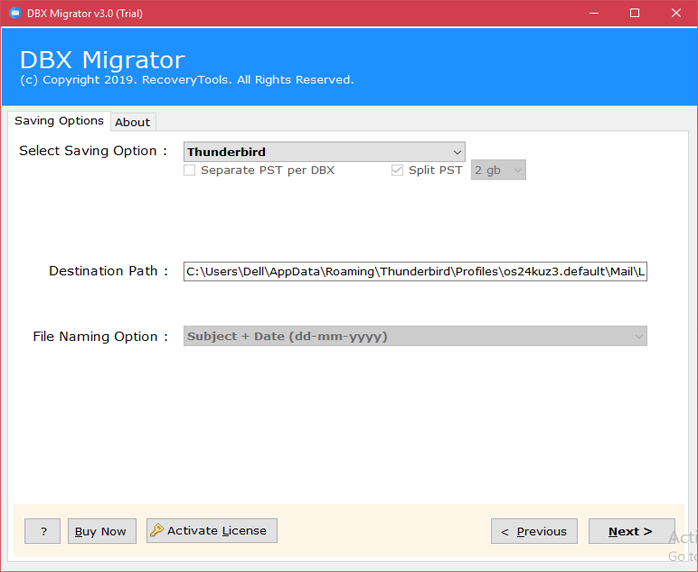Open the About tab
The image size is (698, 572).
133,122
